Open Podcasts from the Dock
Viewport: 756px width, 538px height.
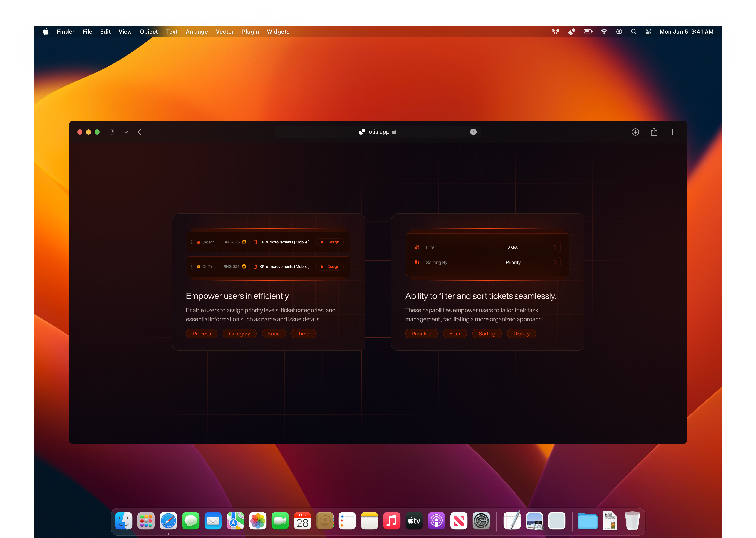click(436, 521)
